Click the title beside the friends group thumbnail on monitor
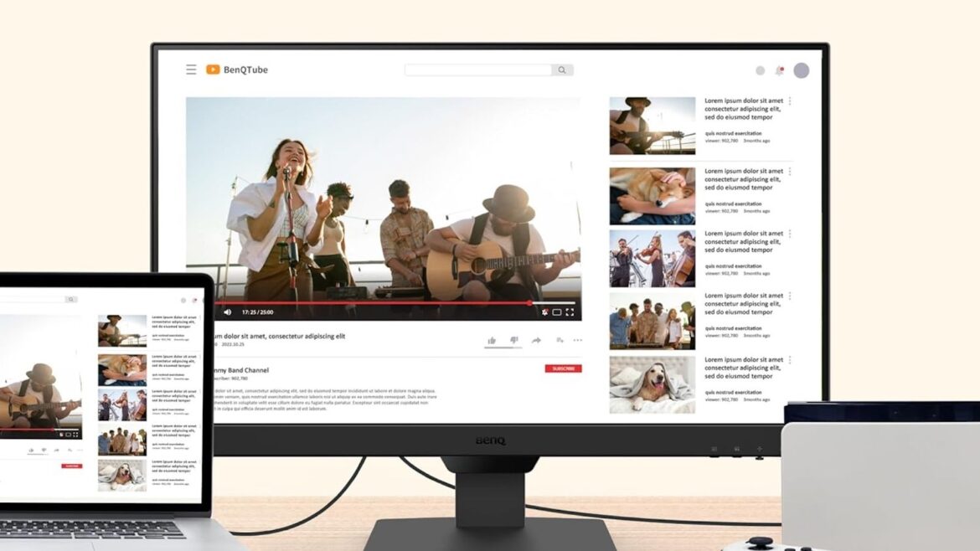The width and height of the screenshot is (980, 551). [744, 304]
